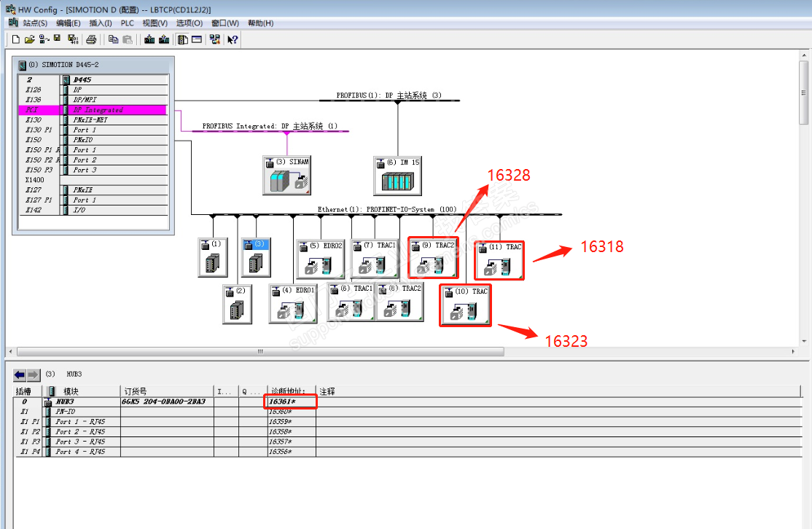The width and height of the screenshot is (812, 529).
Task: Select the D445 row in rack
Action: 93,79
